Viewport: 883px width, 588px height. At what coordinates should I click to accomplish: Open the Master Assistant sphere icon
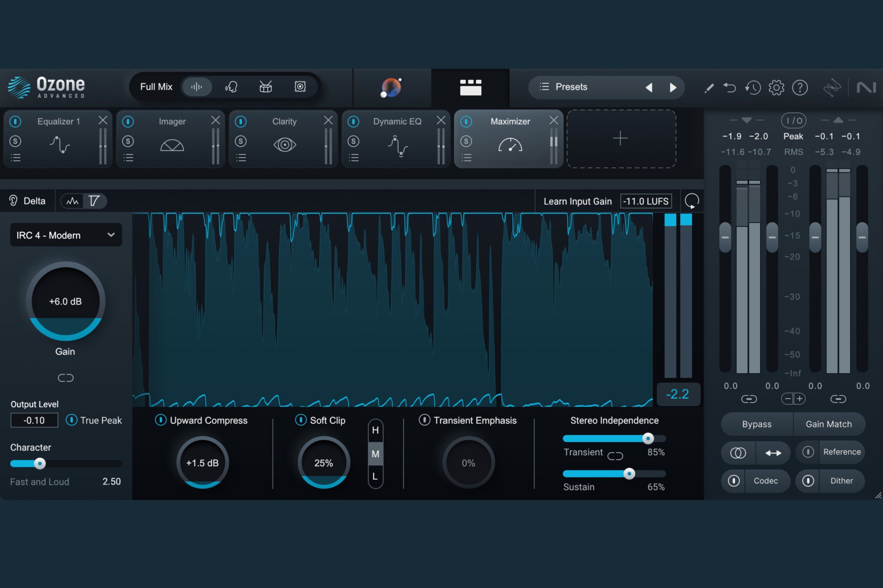point(391,87)
